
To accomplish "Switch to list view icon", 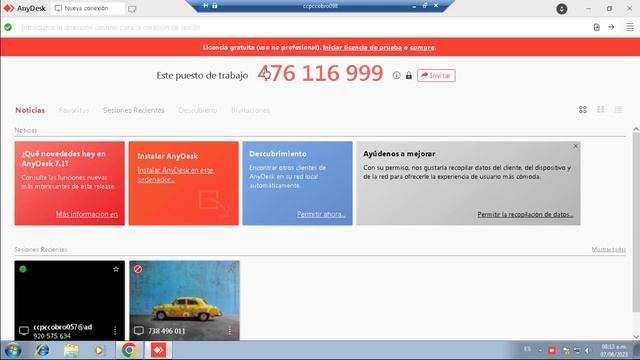I will point(619,109).
